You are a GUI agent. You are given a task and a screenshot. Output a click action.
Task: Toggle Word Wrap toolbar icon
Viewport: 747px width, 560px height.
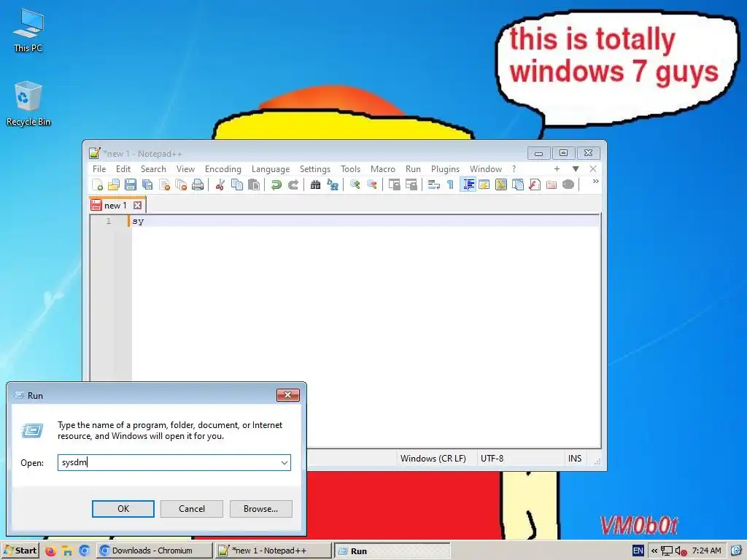(x=433, y=184)
